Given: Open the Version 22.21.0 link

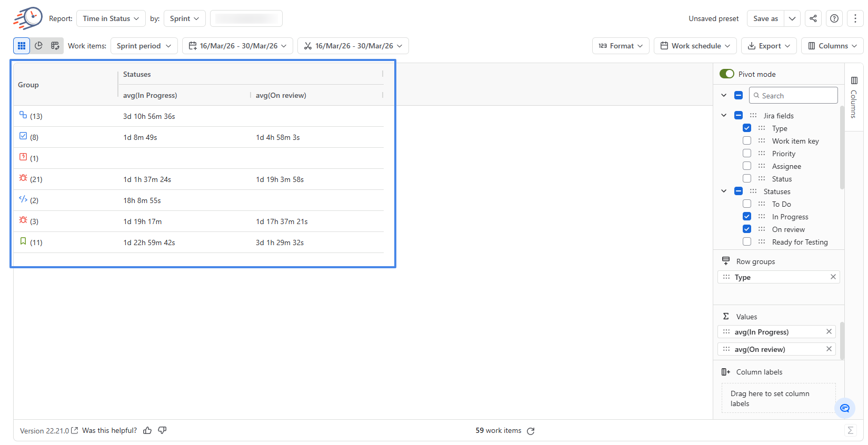Looking at the screenshot, I should coord(49,430).
